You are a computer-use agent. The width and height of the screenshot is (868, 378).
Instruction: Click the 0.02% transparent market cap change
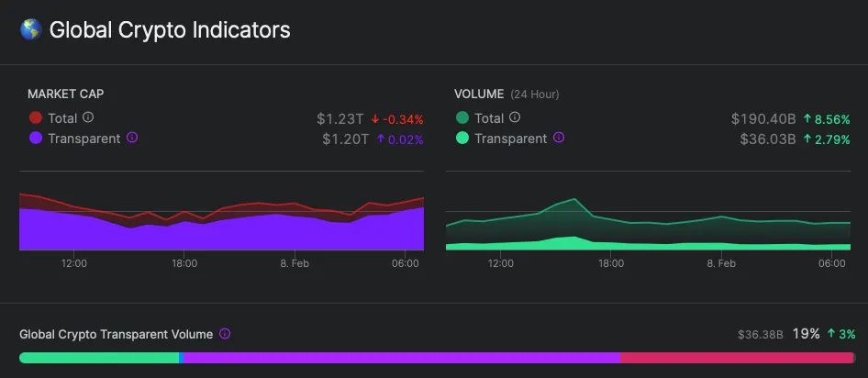click(x=400, y=139)
